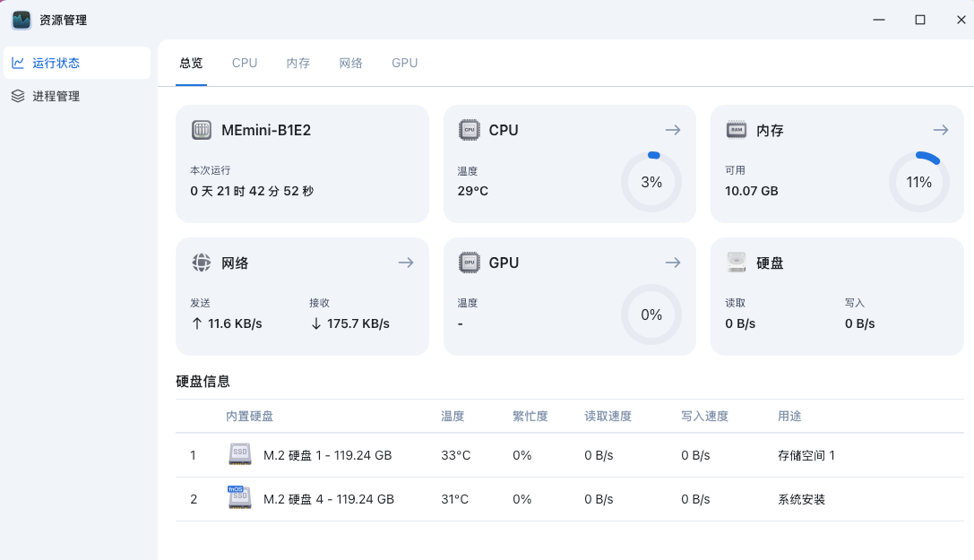Open CPU details via the arrow
This screenshot has width=974, height=560.
(x=673, y=130)
